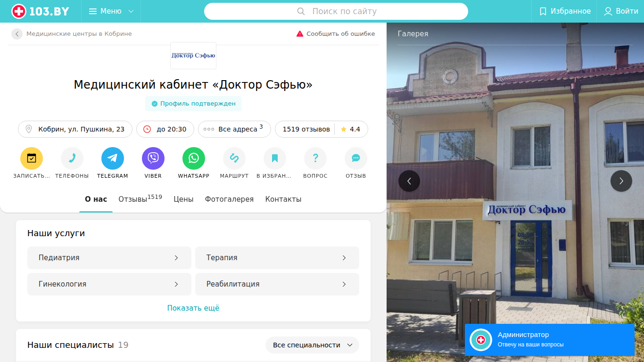Click the 103.BY logo

coord(40,11)
